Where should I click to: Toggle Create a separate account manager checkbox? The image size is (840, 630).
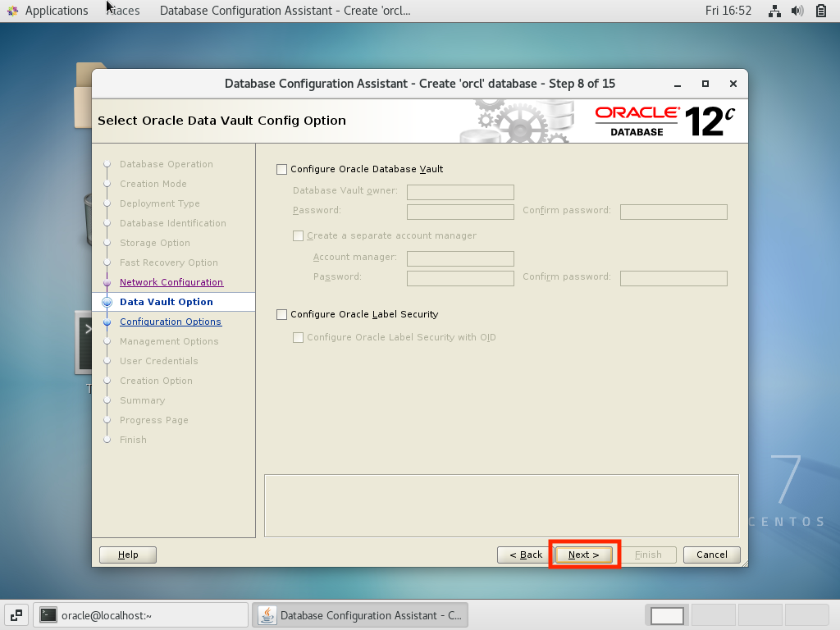299,235
